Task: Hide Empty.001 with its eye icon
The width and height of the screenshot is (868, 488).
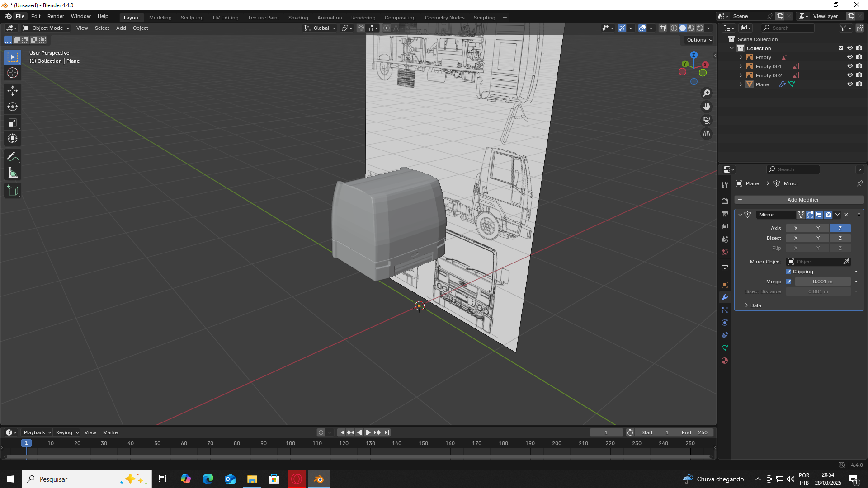Action: pos(849,66)
